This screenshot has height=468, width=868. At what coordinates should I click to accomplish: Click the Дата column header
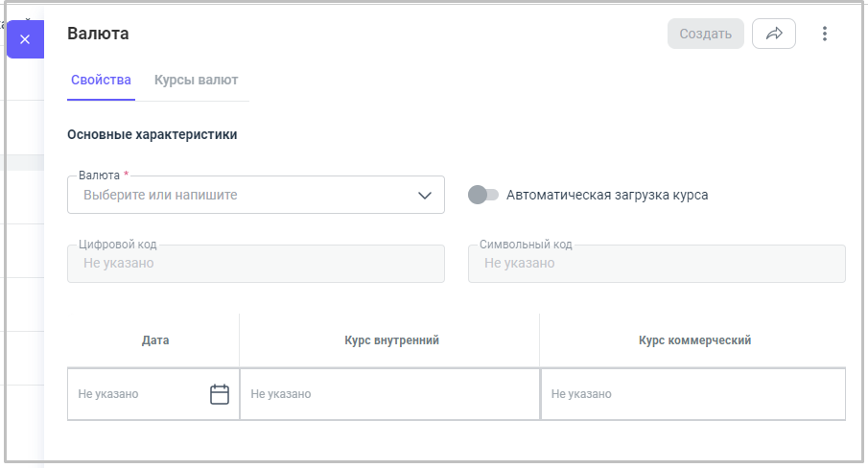(155, 340)
